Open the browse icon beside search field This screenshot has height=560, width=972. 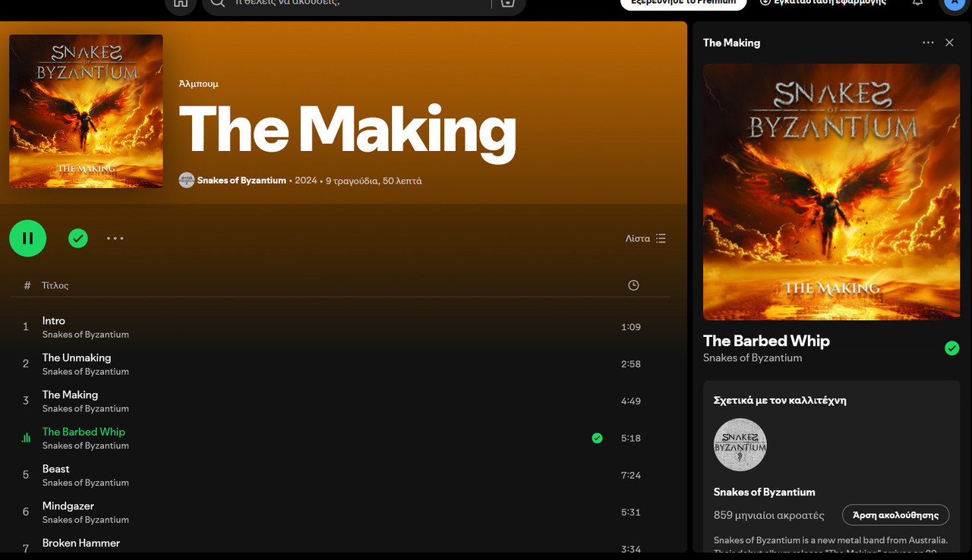pyautogui.click(x=507, y=3)
